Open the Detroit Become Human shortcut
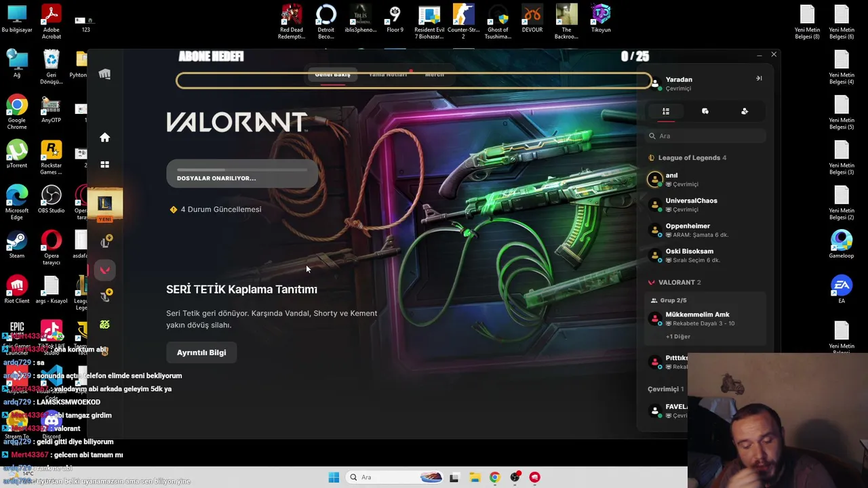This screenshot has height=488, width=868. click(x=326, y=22)
